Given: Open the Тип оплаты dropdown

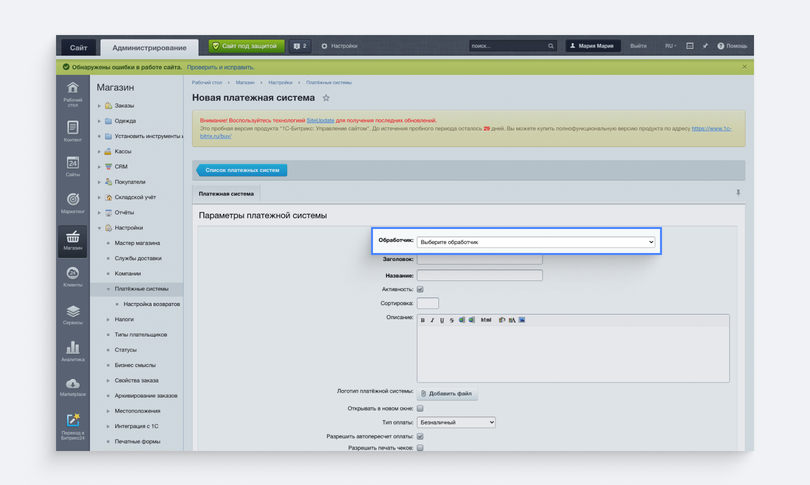Looking at the screenshot, I should point(456,422).
